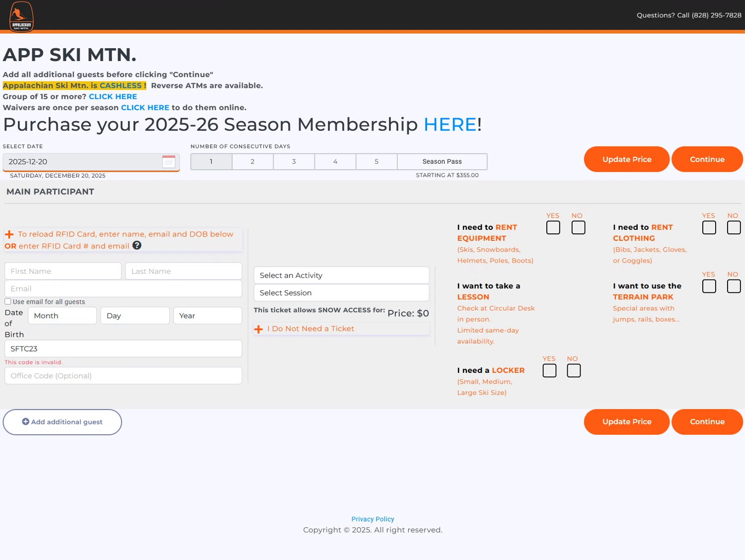The width and height of the screenshot is (745, 560).
Task: Click the Select Date field 2025-12-20
Action: click(x=91, y=162)
